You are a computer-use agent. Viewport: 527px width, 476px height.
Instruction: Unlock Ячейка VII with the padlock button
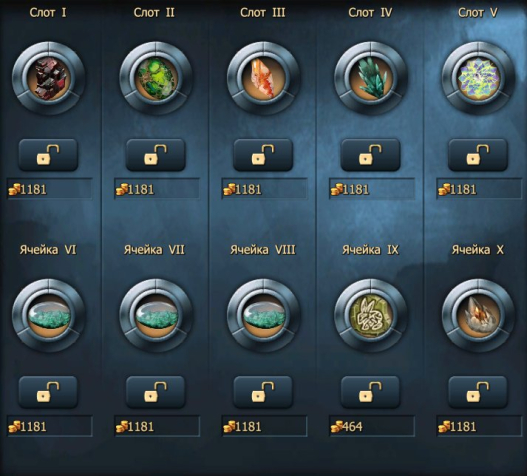coord(156,392)
